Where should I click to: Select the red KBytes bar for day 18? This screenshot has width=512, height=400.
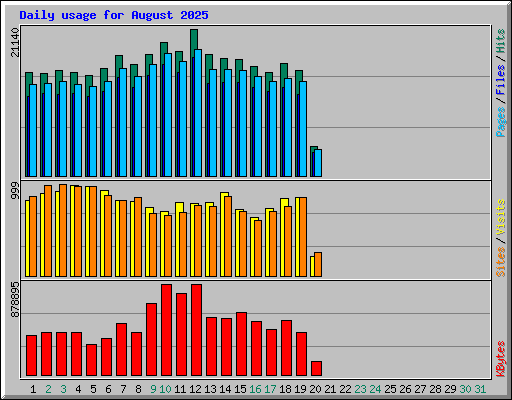(287, 348)
